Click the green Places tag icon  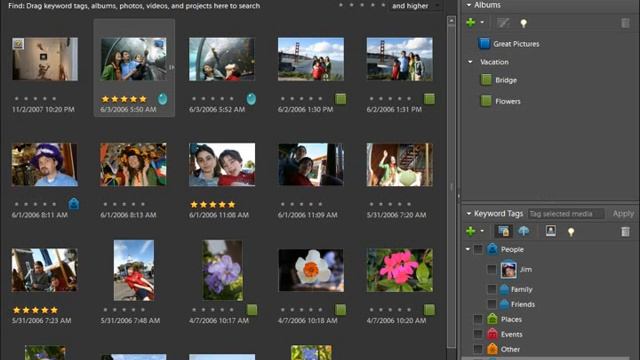click(x=492, y=319)
